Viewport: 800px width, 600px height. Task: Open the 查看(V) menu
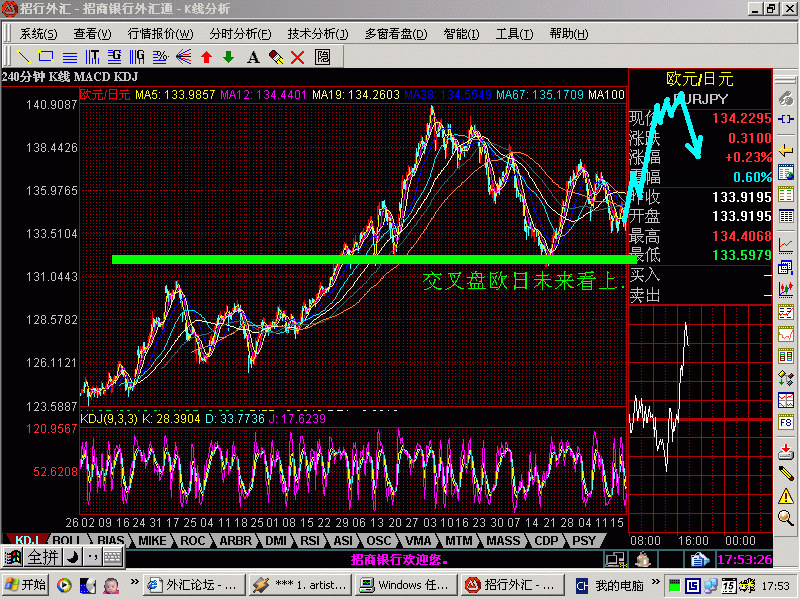coord(92,34)
